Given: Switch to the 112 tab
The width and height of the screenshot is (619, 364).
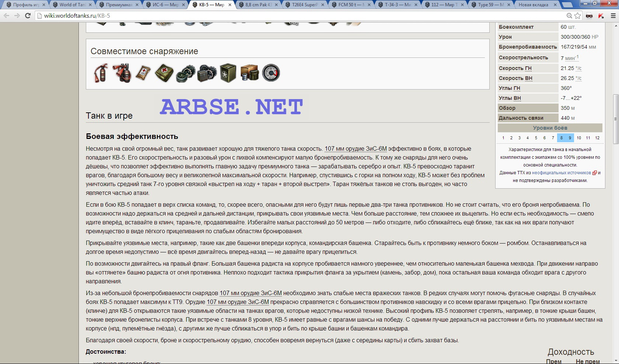Looking at the screenshot, I should (444, 5).
